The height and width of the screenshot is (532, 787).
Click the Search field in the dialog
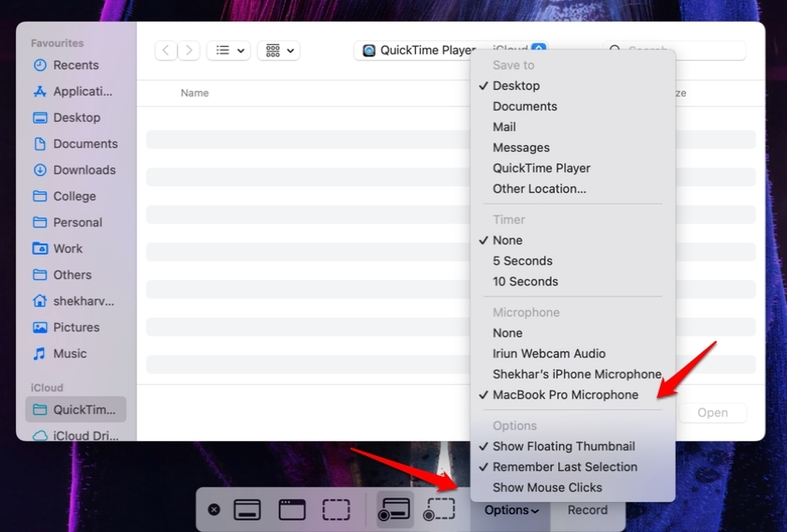click(x=674, y=51)
